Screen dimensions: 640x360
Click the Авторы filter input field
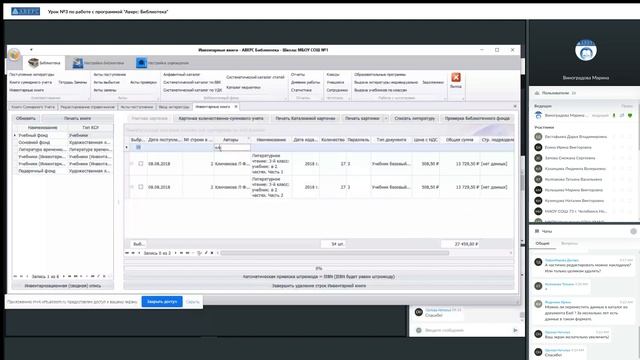click(x=232, y=147)
